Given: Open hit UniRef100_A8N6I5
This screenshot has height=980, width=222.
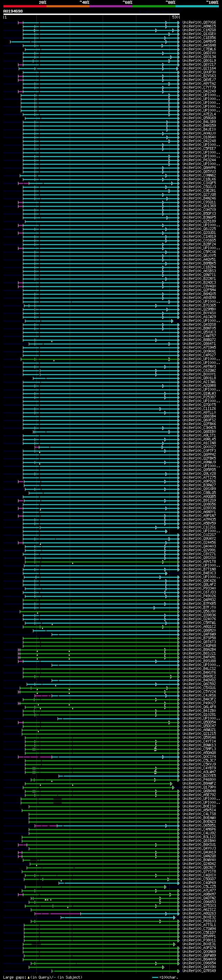Looking at the screenshot, I should click(199, 26).
